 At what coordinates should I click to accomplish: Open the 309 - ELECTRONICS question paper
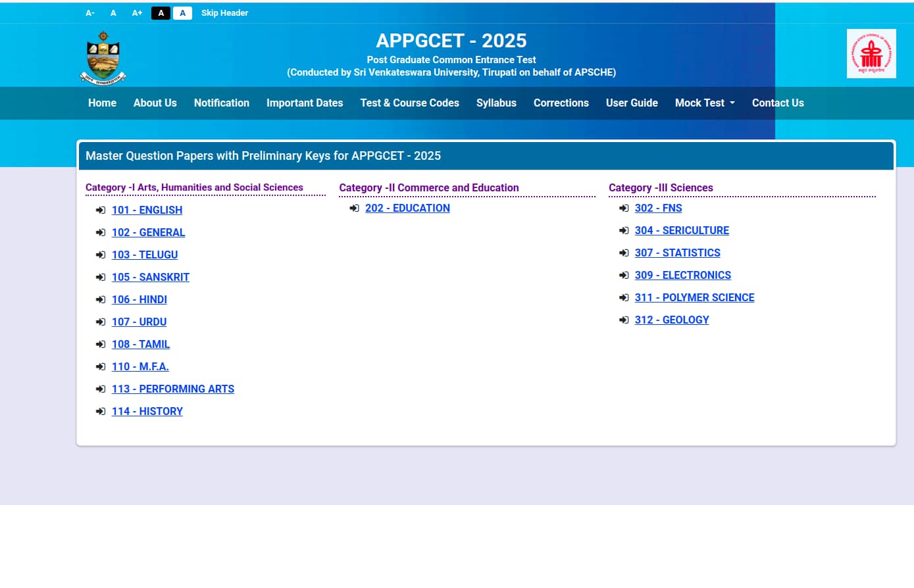(683, 276)
